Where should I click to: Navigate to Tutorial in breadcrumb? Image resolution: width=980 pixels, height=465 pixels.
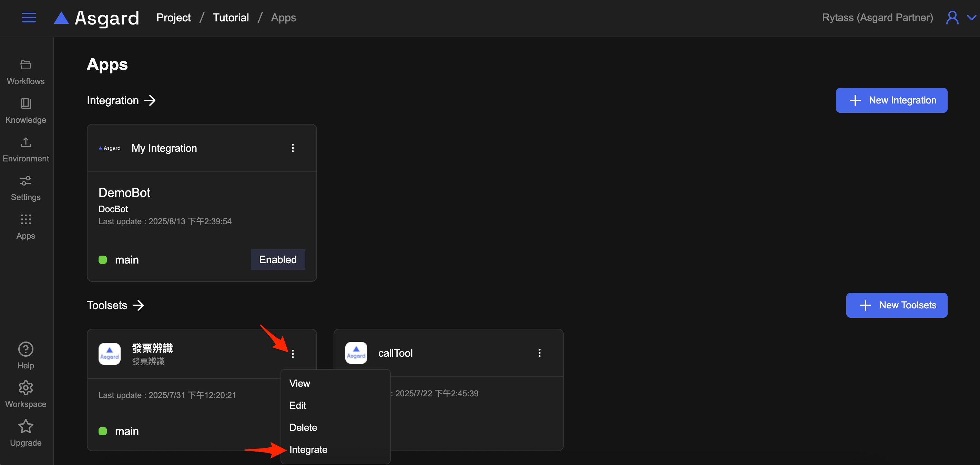pos(231,18)
